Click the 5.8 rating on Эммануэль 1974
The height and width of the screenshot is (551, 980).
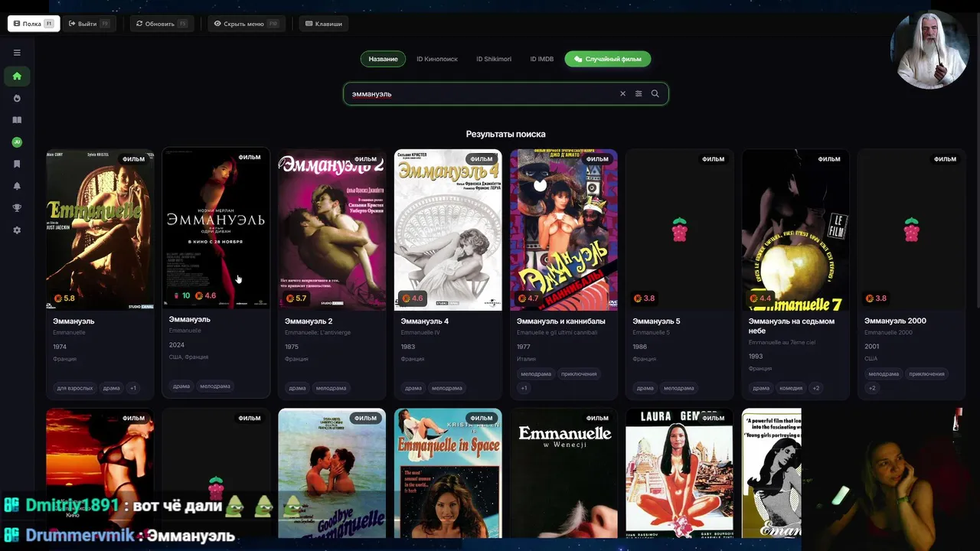point(64,298)
